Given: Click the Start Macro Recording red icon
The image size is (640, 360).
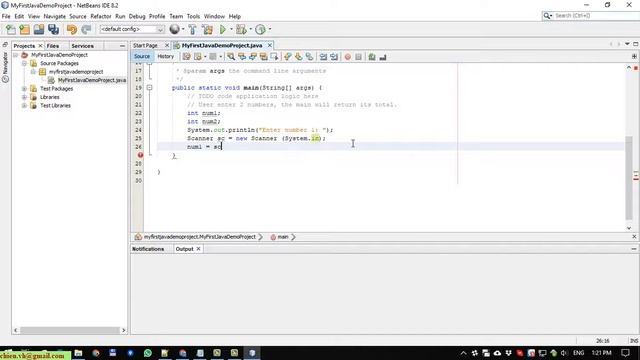Looking at the screenshot, I should coord(348,57).
